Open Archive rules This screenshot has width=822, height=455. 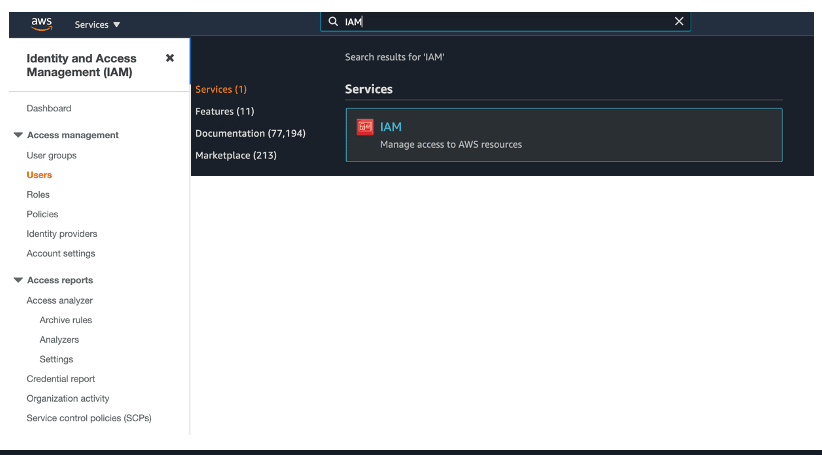pos(66,320)
